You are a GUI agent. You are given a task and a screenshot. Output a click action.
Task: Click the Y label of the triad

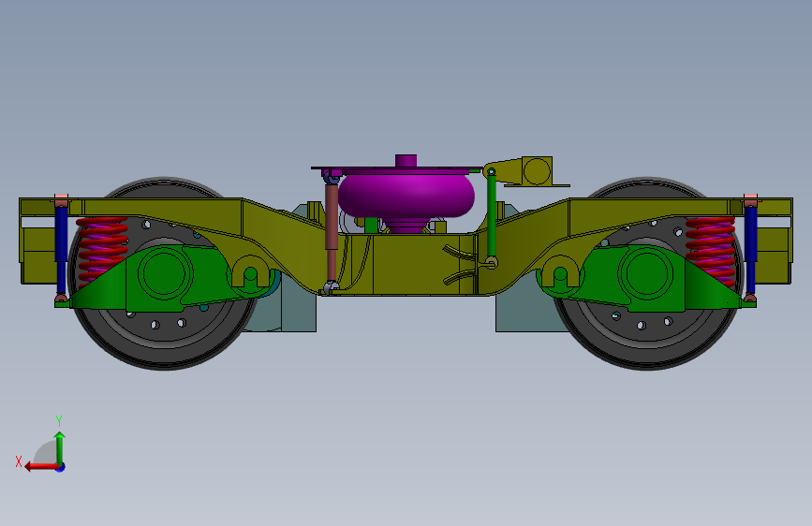[x=59, y=420]
